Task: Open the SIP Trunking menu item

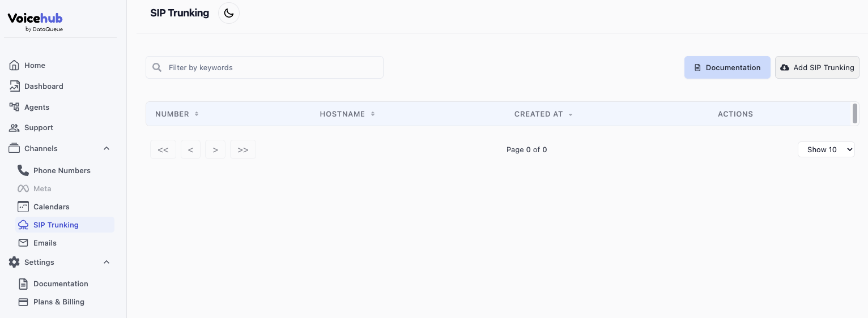Action: point(56,225)
